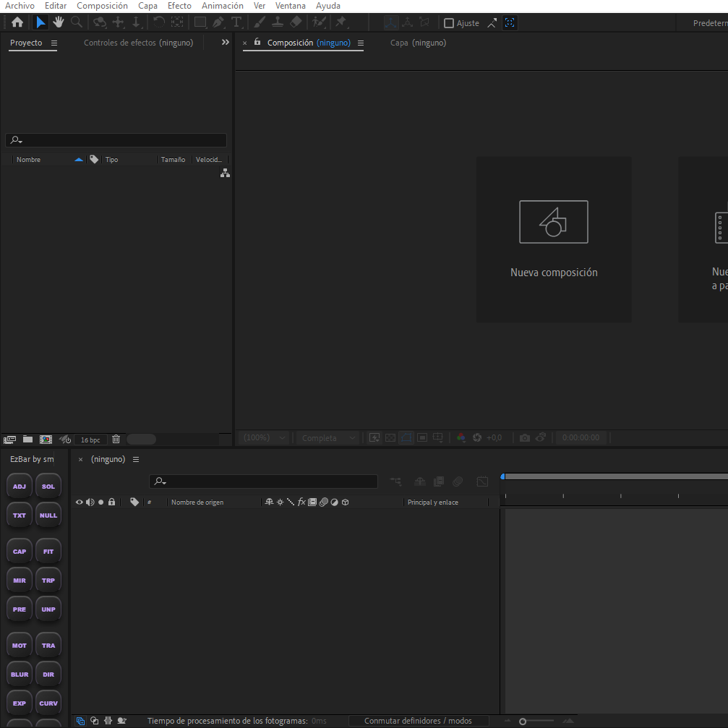Toggle the blue snap collapsed-compositions icon
Image resolution: width=728 pixels, height=728 pixels.
click(x=510, y=22)
